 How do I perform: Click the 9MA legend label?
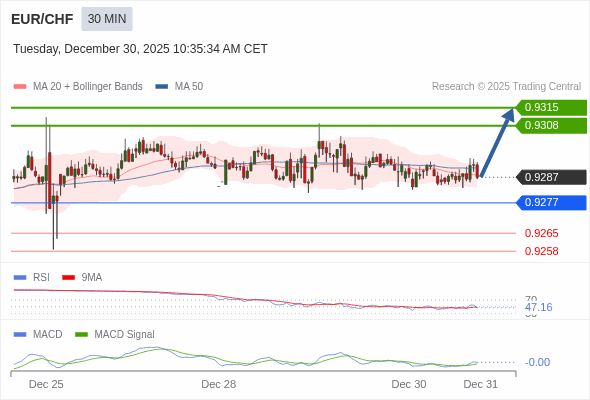coord(92,278)
